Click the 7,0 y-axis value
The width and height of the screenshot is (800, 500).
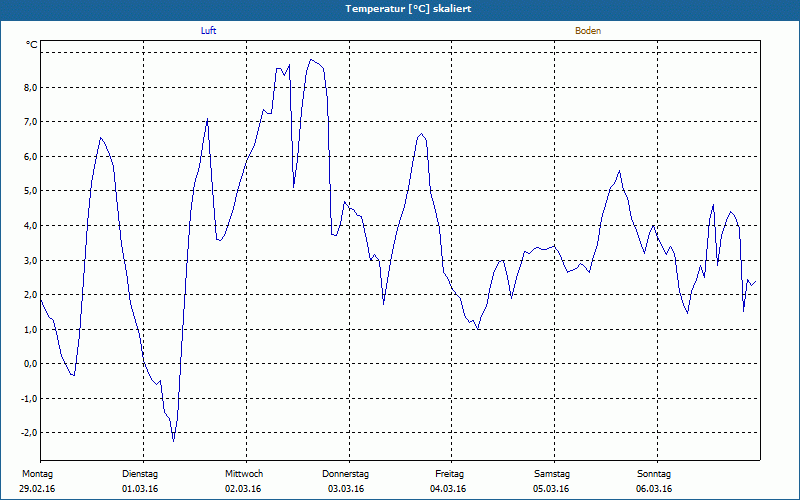(31, 122)
